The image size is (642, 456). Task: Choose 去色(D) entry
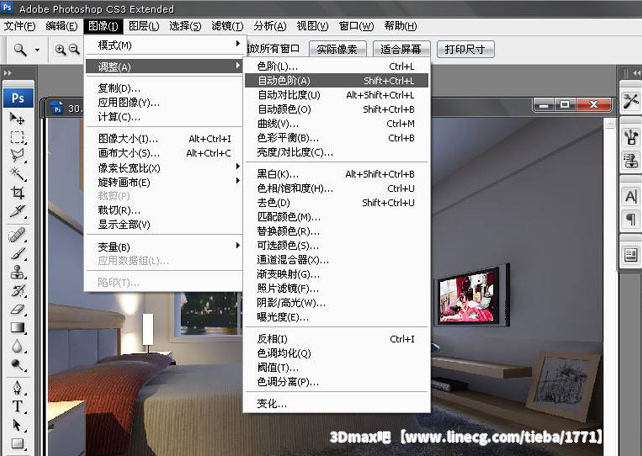(337, 203)
